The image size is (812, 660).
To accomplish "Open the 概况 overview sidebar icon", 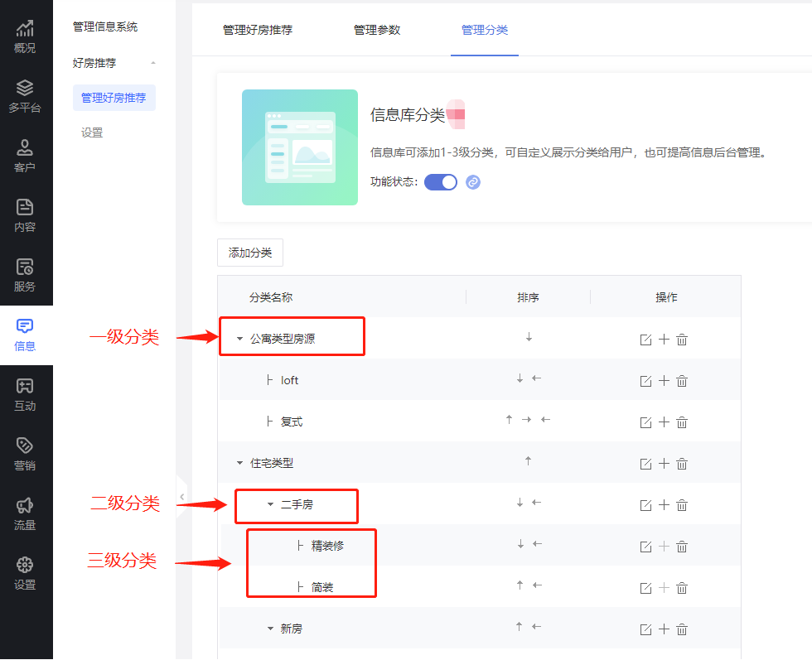I will point(24,36).
